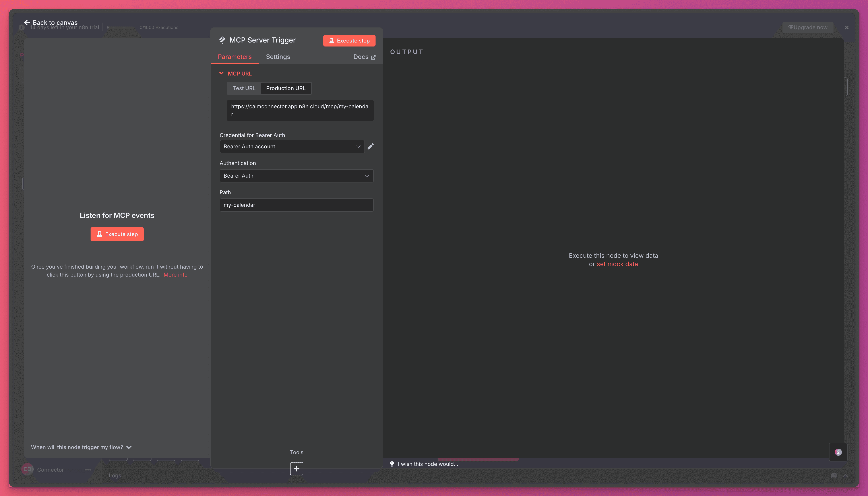Click the Upgrade now button
The image size is (868, 496).
[808, 28]
